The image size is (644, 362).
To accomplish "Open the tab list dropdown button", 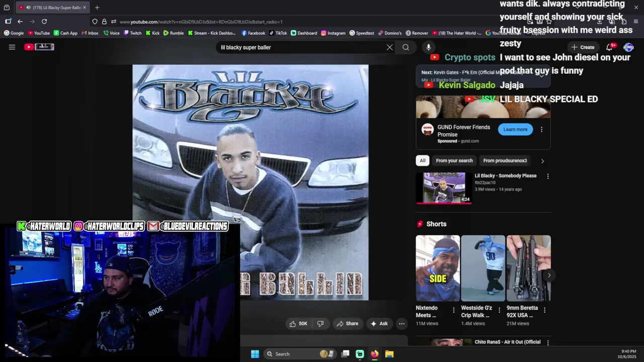I will pyautogui.click(x=7, y=8).
